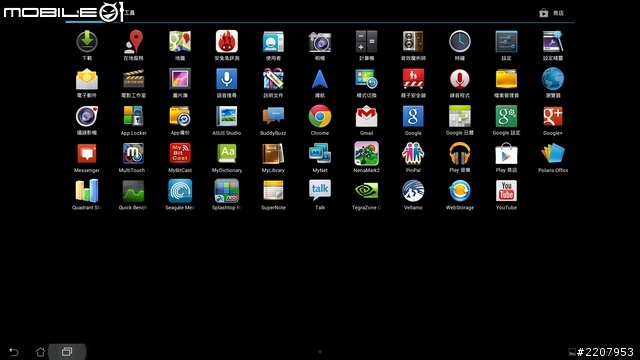Viewport: 640px width, 360px height.
Task: Launch the MultiTouch tester app
Action: [133, 154]
